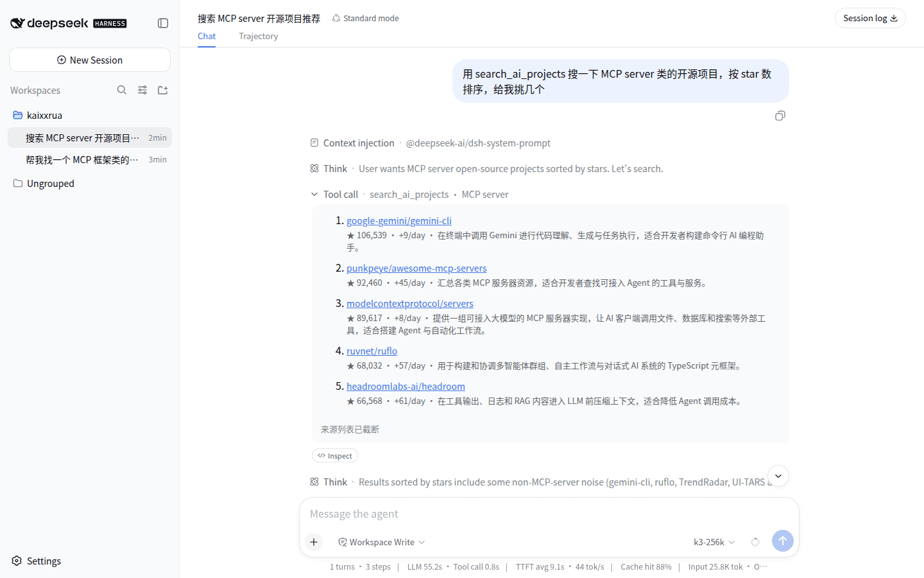Click the first Think row text
924x578 pixels.
coord(511,168)
